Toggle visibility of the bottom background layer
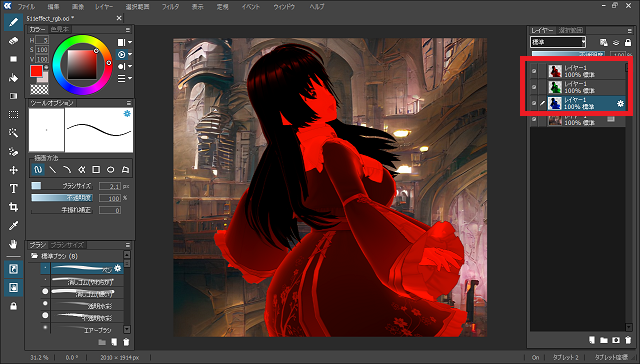640x364 pixels. [x=534, y=119]
